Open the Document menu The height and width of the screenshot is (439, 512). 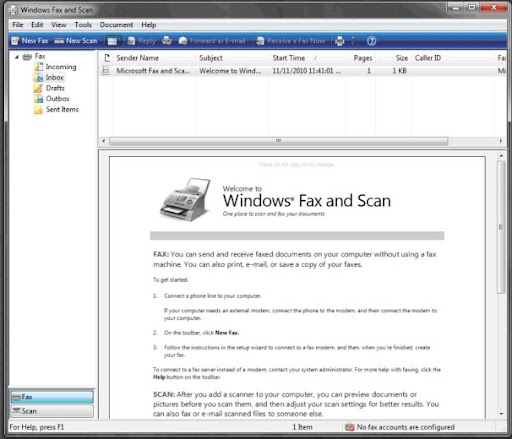[x=116, y=25]
